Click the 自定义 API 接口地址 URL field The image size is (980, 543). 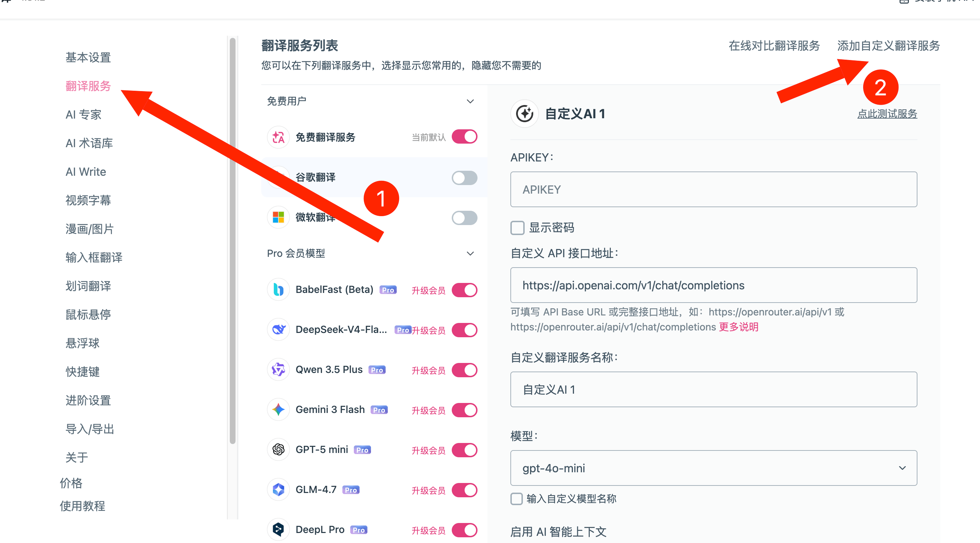713,285
